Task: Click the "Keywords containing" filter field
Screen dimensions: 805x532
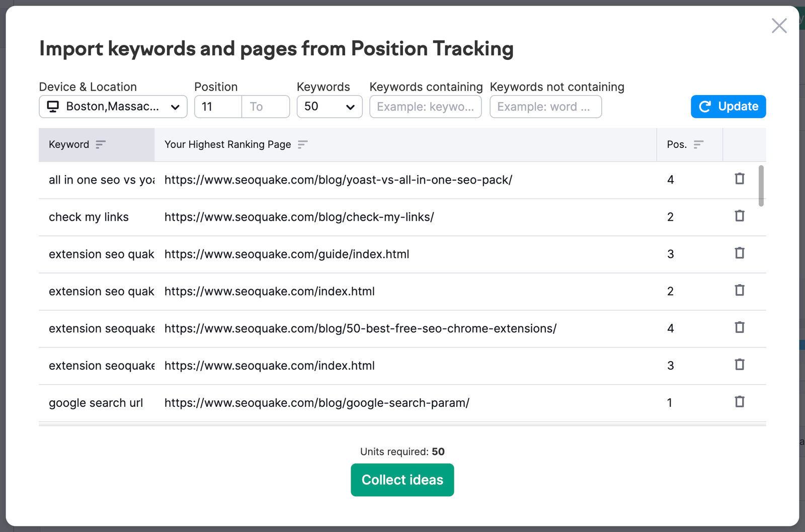Action: [425, 107]
